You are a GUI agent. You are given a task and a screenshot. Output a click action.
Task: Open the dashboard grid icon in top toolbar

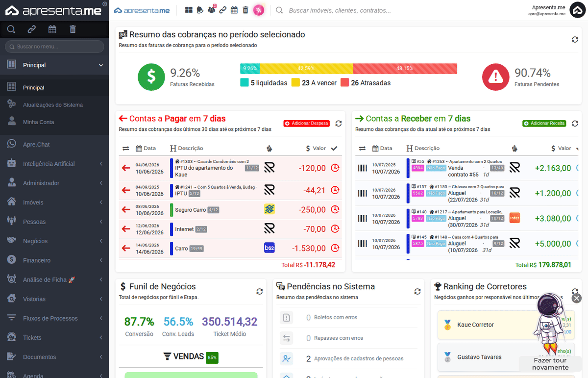pyautogui.click(x=189, y=10)
